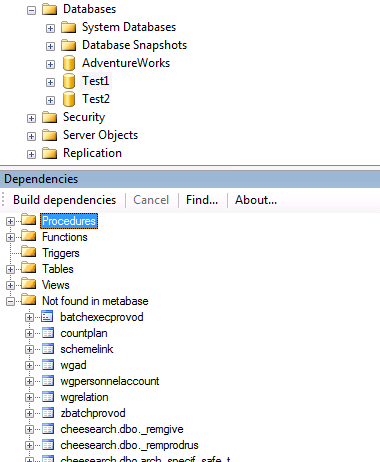Click the Server Objects folder icon

tap(50, 135)
